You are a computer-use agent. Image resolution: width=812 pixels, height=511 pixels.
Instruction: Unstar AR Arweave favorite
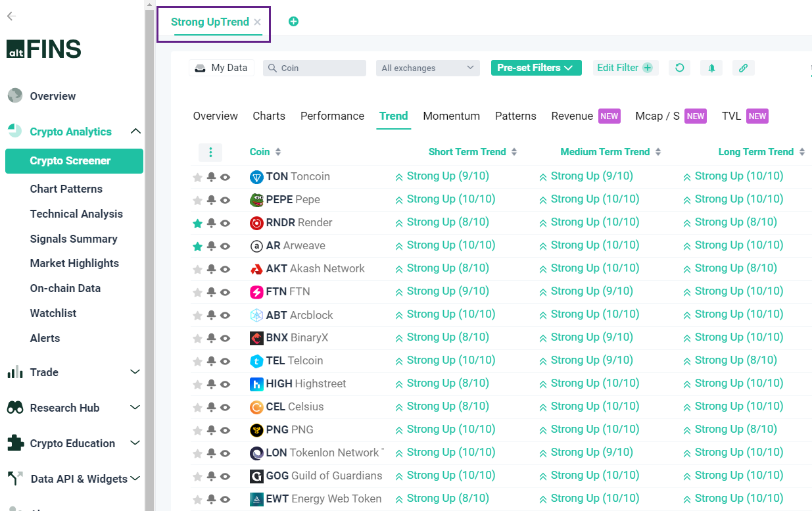(x=197, y=247)
